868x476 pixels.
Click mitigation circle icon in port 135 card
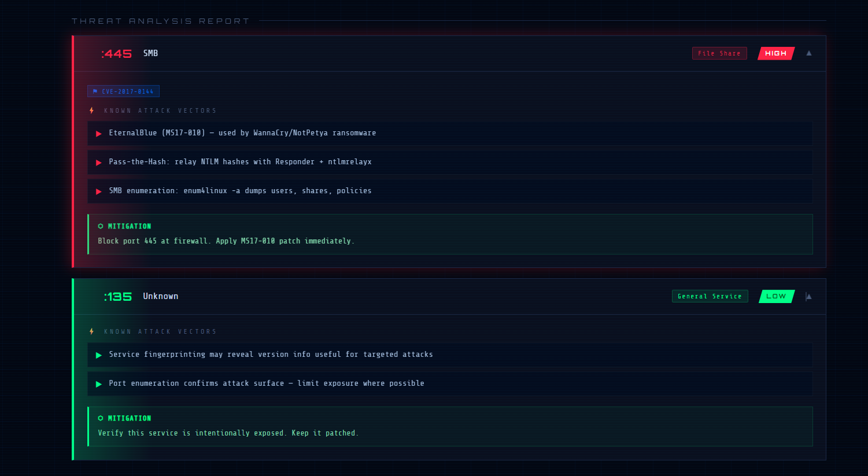pyautogui.click(x=101, y=418)
